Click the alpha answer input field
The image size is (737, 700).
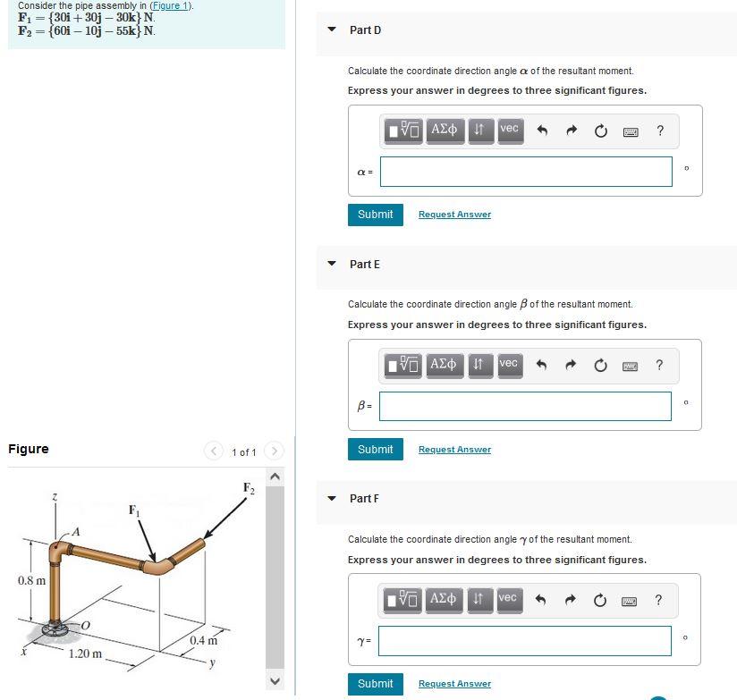pos(525,171)
